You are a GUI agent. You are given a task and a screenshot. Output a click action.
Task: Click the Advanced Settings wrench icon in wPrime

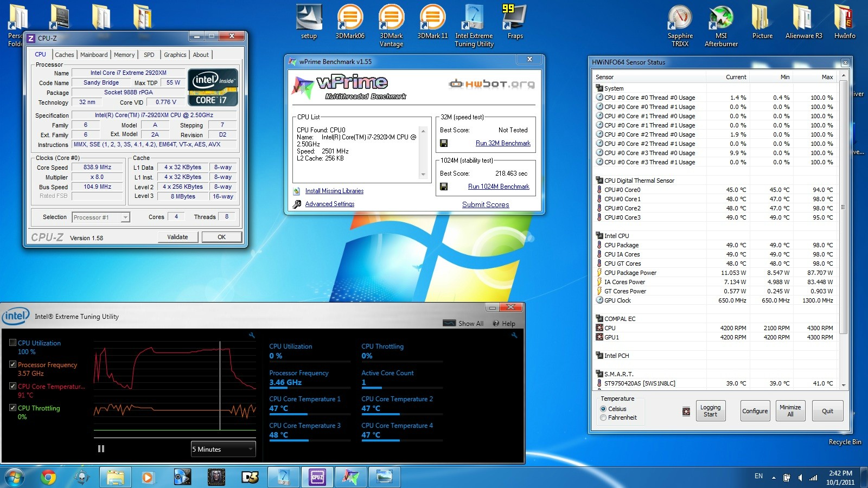(x=297, y=204)
